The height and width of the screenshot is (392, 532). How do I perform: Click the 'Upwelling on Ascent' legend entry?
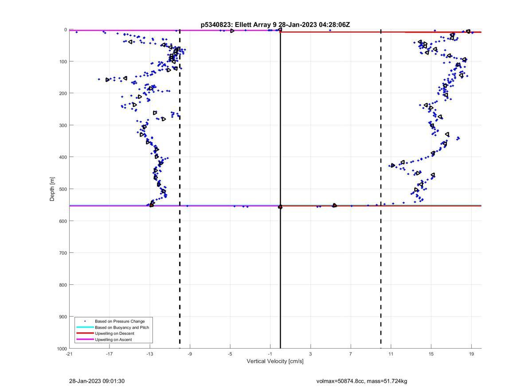coord(113,340)
